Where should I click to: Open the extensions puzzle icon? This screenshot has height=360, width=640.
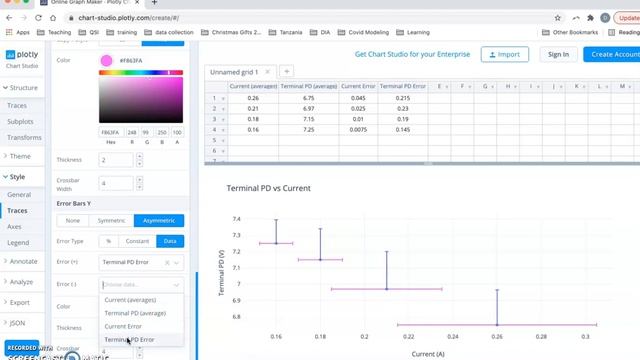590,18
